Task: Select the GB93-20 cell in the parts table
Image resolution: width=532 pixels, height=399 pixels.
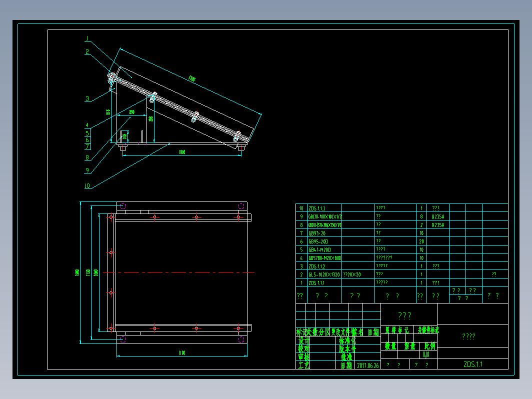Action: pyautogui.click(x=317, y=233)
